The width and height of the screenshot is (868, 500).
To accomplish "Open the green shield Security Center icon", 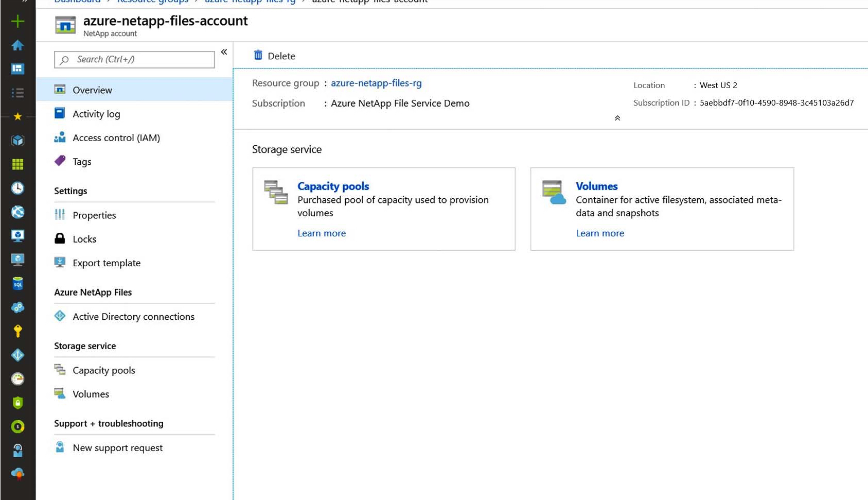I will 17,403.
